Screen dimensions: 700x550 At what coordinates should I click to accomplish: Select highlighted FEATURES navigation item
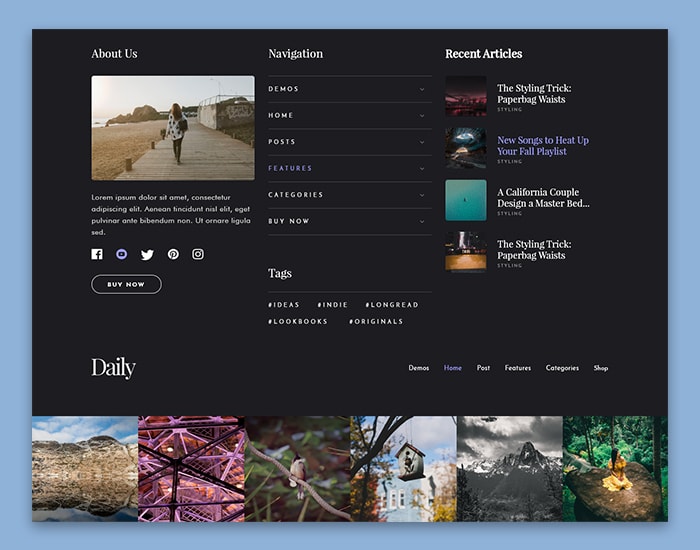tap(290, 168)
